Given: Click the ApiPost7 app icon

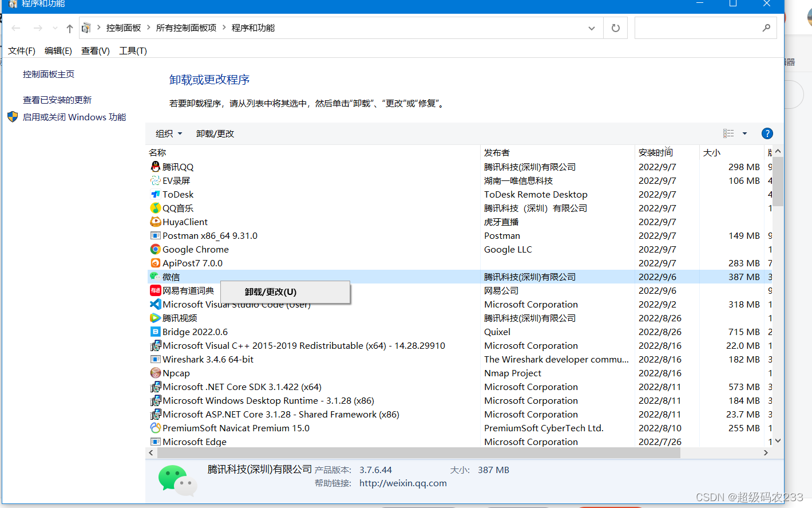Looking at the screenshot, I should (155, 263).
